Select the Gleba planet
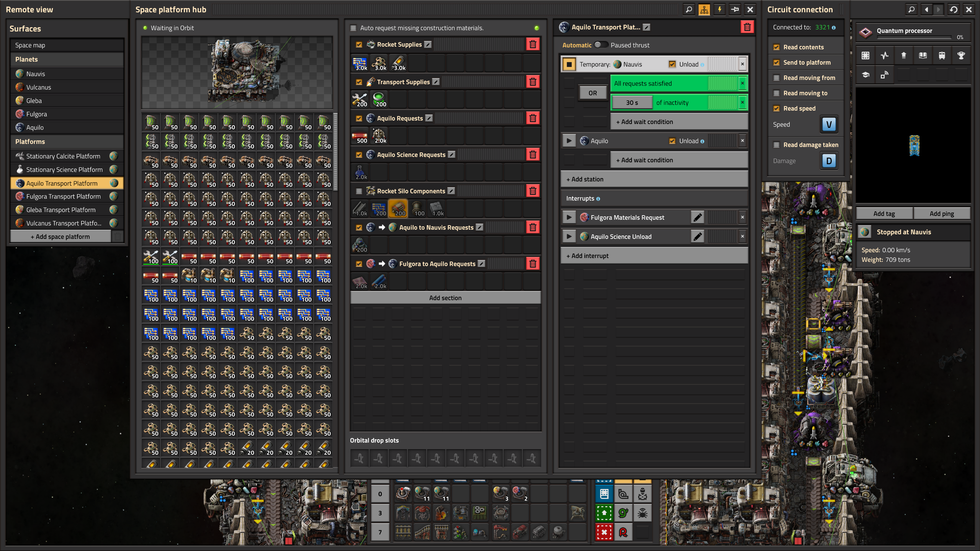Screen dimensions: 980x551 coord(67,100)
